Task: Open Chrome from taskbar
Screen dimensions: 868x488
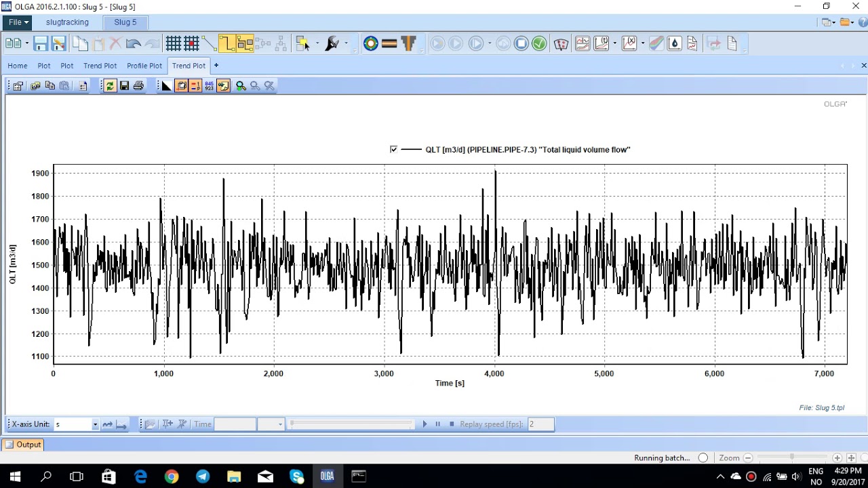Action: [172, 476]
